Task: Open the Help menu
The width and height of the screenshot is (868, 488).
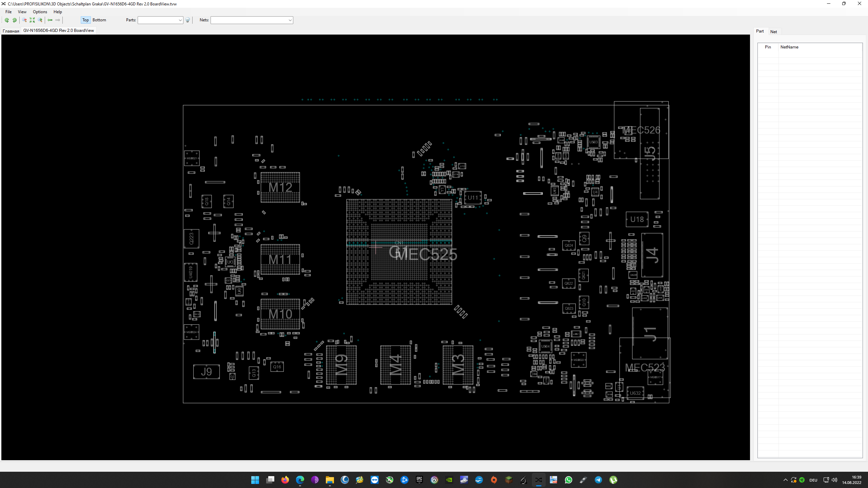Action: [x=58, y=12]
